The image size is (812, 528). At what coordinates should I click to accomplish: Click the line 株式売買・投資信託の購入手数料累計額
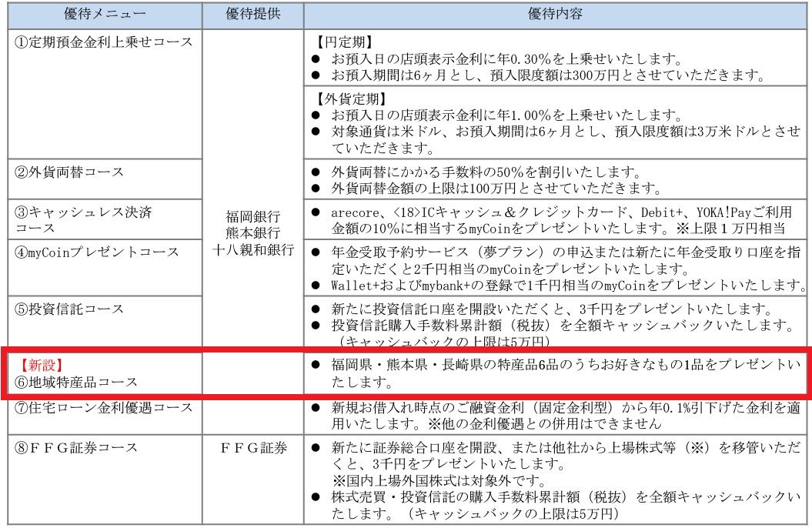click(x=566, y=497)
